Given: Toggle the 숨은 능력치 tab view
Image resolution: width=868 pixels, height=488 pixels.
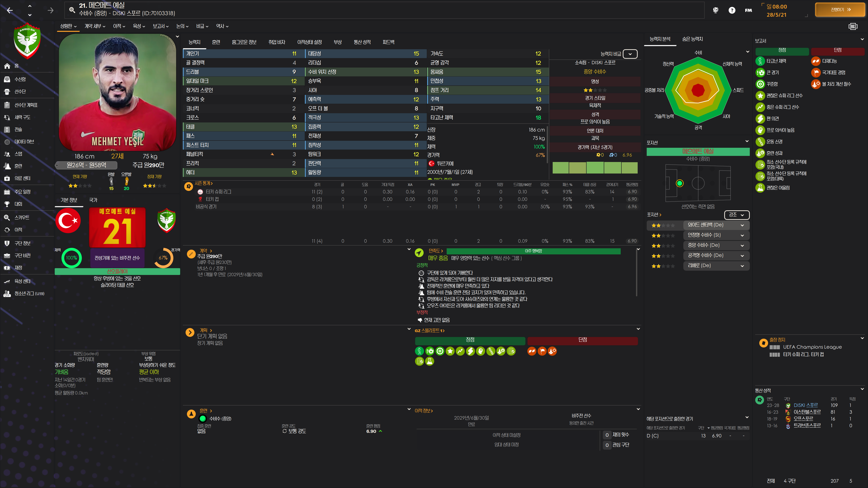Looking at the screenshot, I should click(692, 39).
